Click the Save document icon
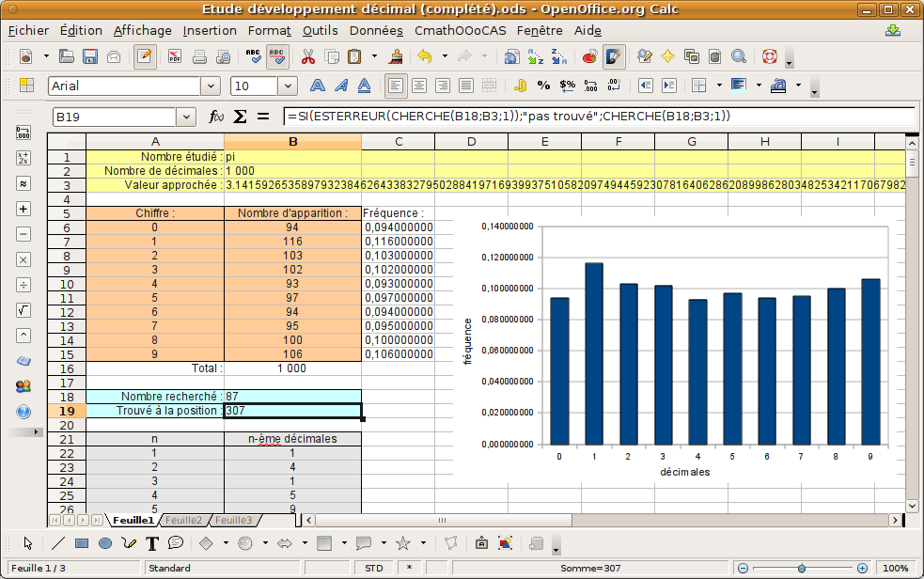This screenshot has height=579, width=924. click(91, 57)
